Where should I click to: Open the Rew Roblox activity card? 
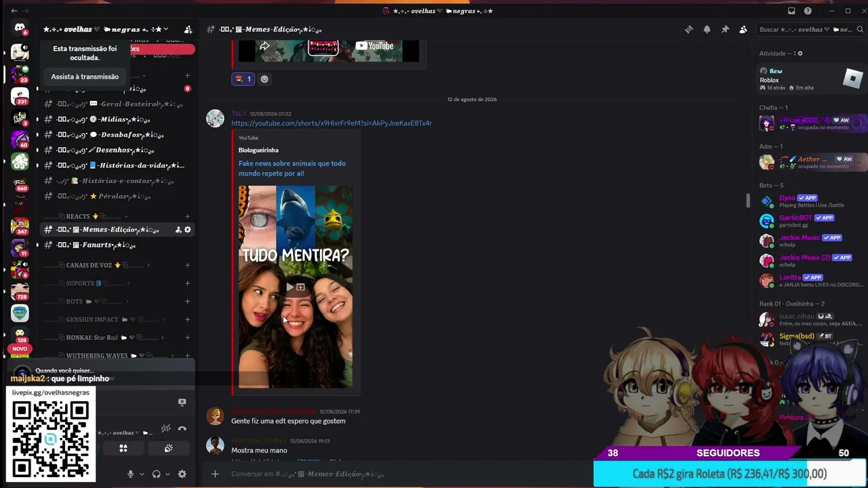pyautogui.click(x=810, y=79)
